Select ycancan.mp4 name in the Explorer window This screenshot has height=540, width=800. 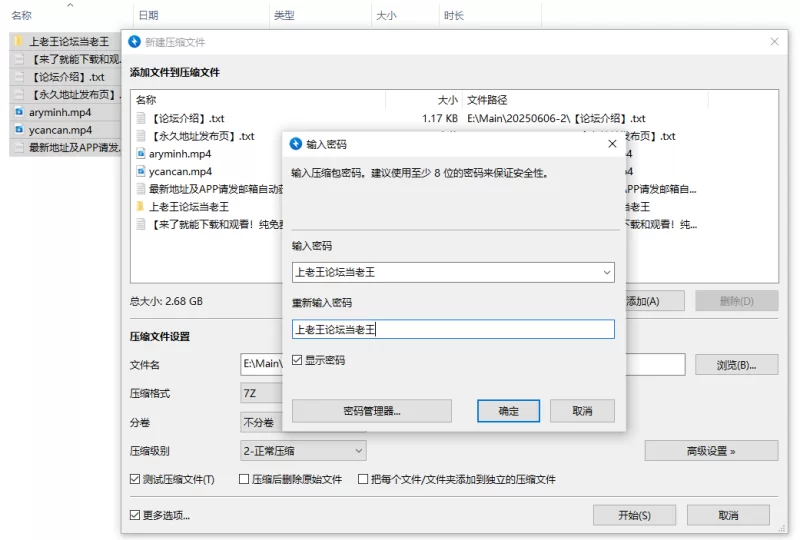point(60,130)
